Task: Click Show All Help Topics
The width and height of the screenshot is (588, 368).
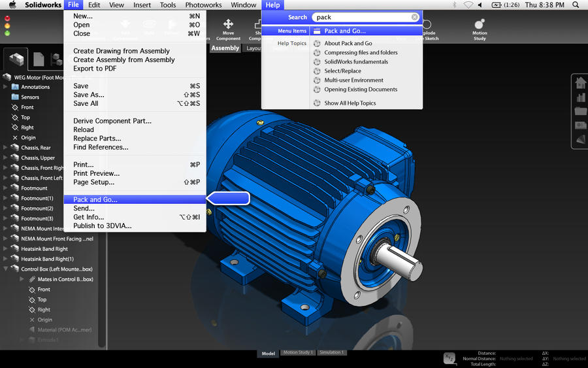Action: 350,103
